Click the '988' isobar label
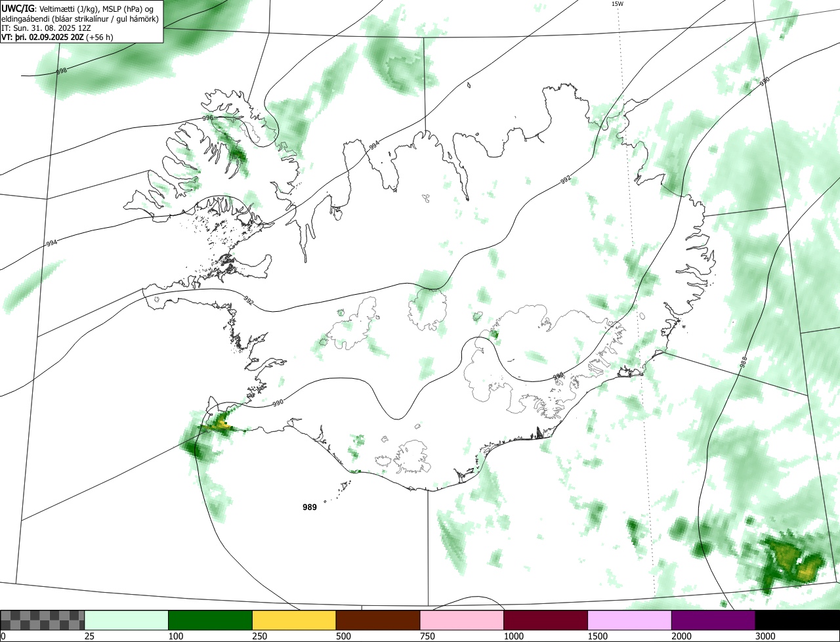The height and width of the screenshot is (642, 840). point(744,361)
